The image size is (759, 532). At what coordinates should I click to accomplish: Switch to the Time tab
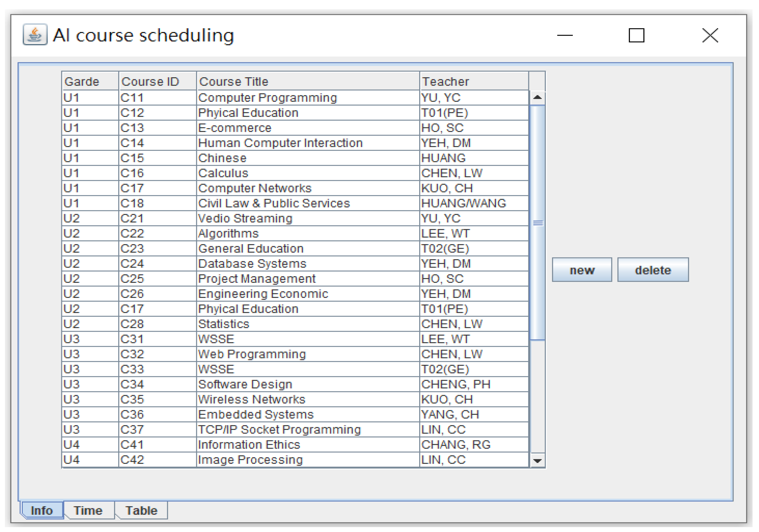(x=88, y=510)
